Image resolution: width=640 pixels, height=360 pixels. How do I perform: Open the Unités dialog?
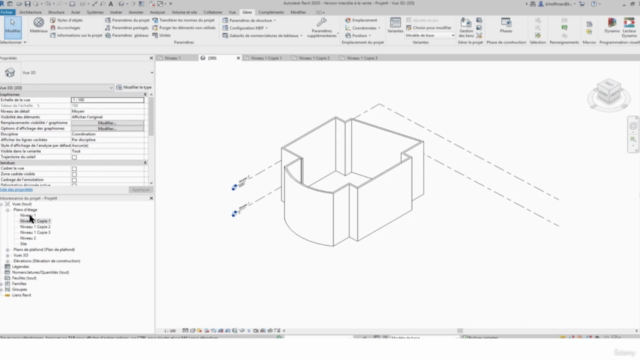(162, 36)
